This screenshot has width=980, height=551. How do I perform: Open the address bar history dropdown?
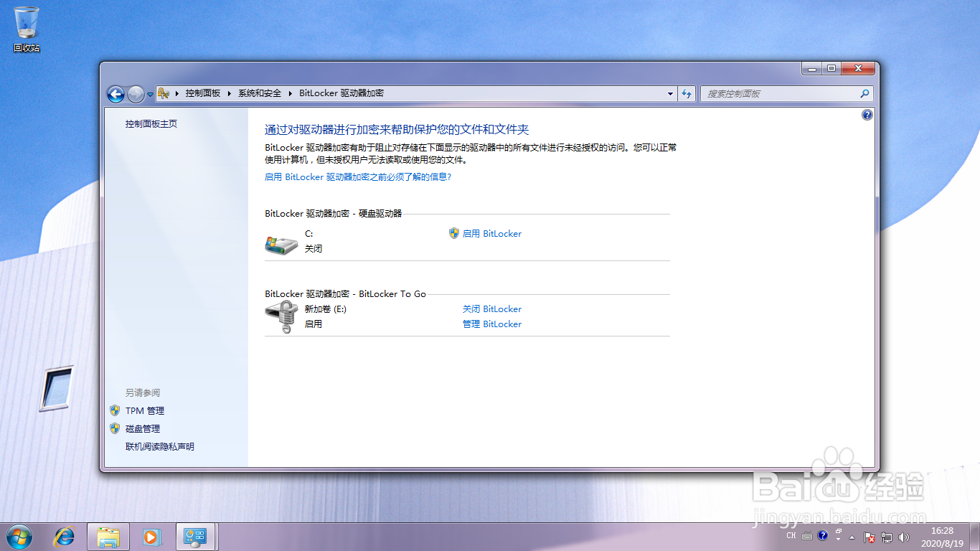670,93
